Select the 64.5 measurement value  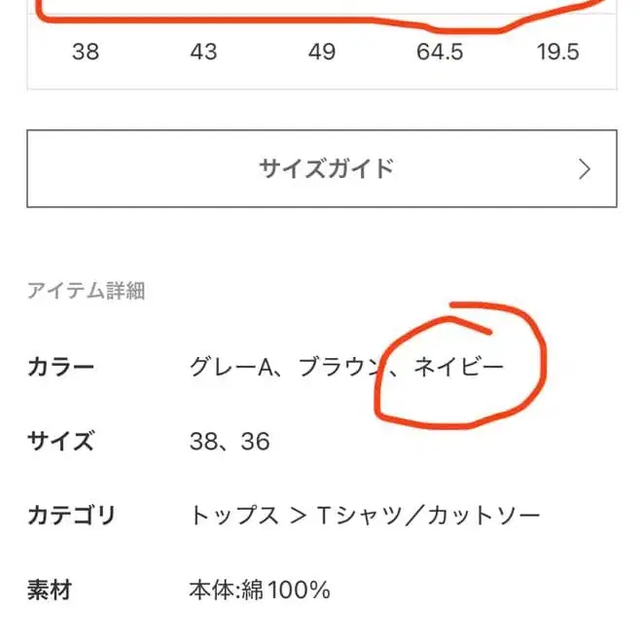pyautogui.click(x=440, y=52)
